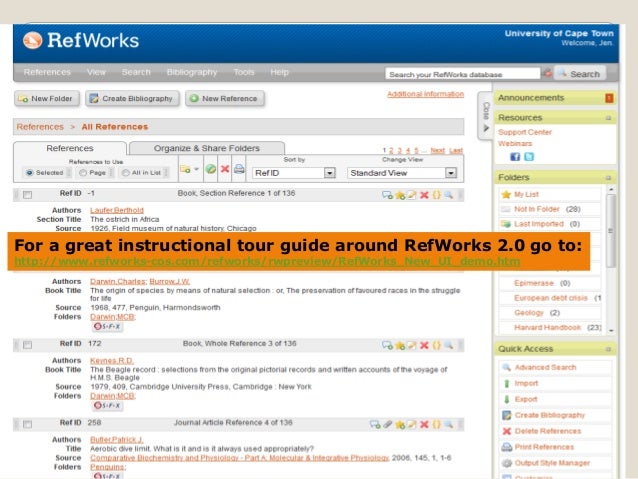Open the Not In Folder item
The width and height of the screenshot is (638, 479).
pyautogui.click(x=537, y=209)
